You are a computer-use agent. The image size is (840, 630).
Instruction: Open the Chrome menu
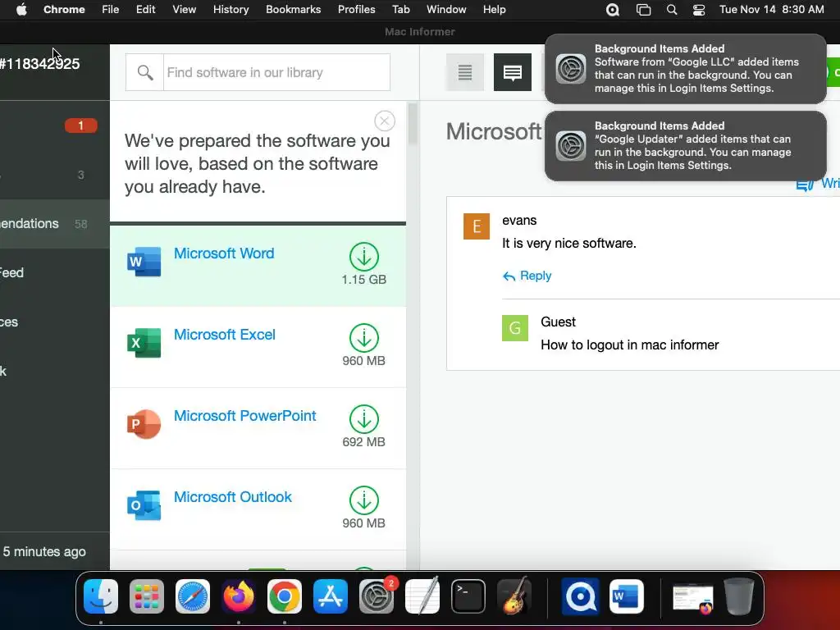tap(64, 10)
